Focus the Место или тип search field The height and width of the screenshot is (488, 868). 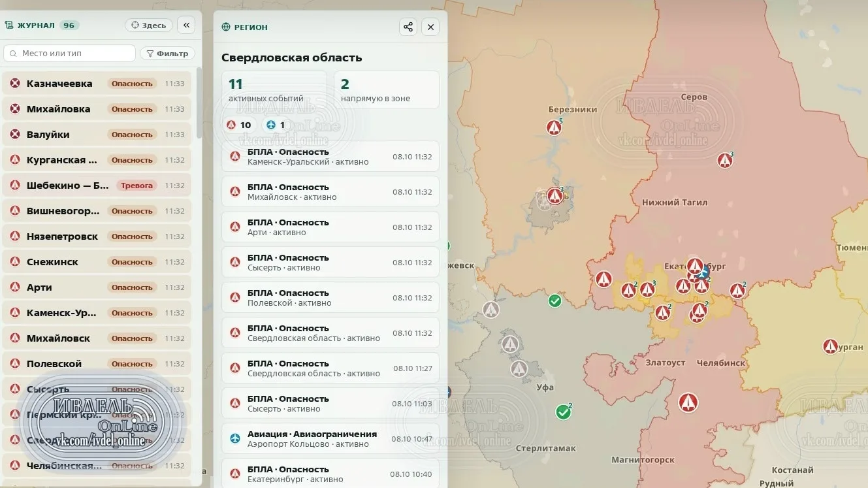[69, 54]
